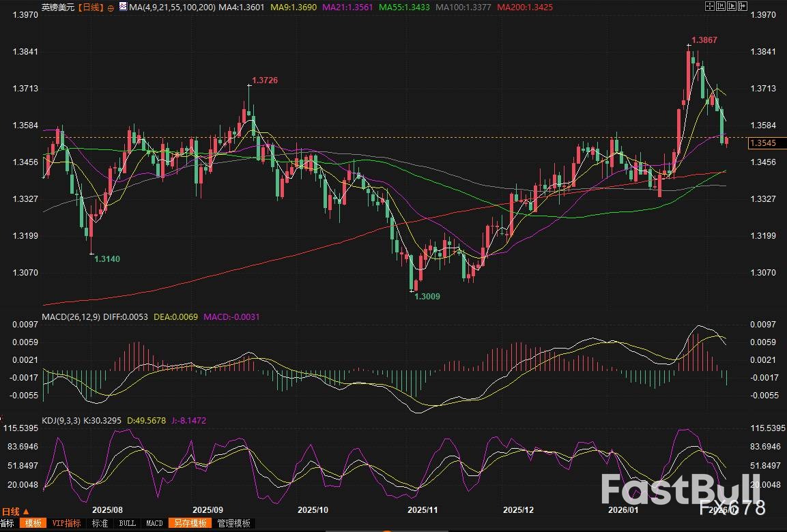The width and height of the screenshot is (787, 532).
Task: Switch to the 标准 template
Action: [100, 523]
